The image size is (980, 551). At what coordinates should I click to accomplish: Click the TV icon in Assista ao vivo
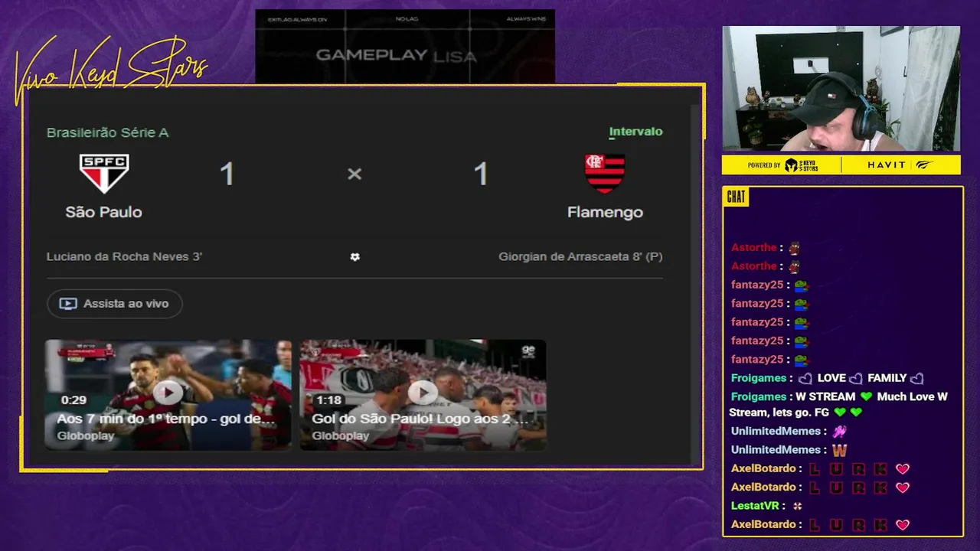point(68,304)
